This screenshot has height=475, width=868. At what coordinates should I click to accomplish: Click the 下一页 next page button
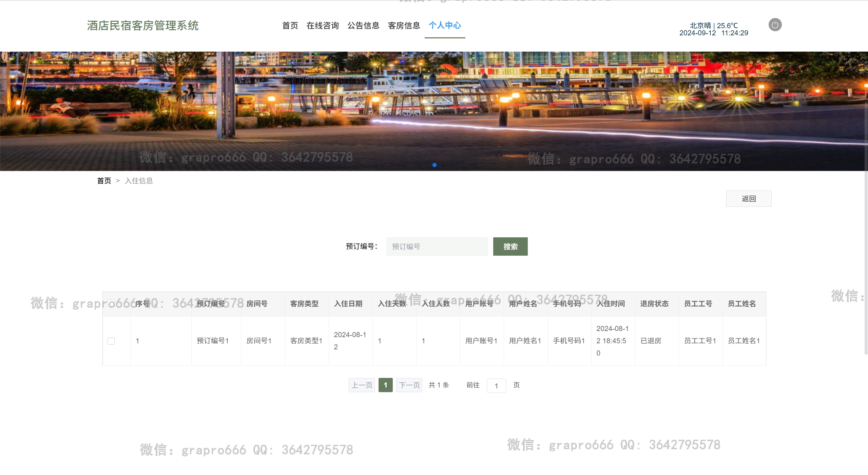coord(409,385)
